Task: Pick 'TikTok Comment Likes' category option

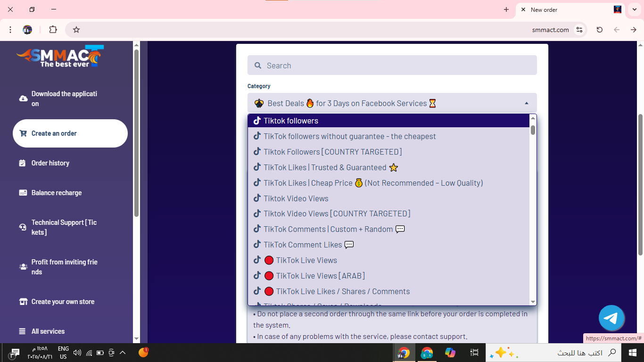Action: pos(303,245)
